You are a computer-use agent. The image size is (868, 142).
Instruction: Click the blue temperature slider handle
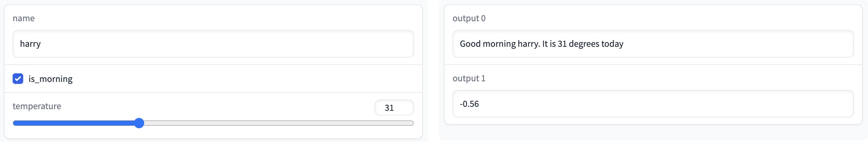139,123
